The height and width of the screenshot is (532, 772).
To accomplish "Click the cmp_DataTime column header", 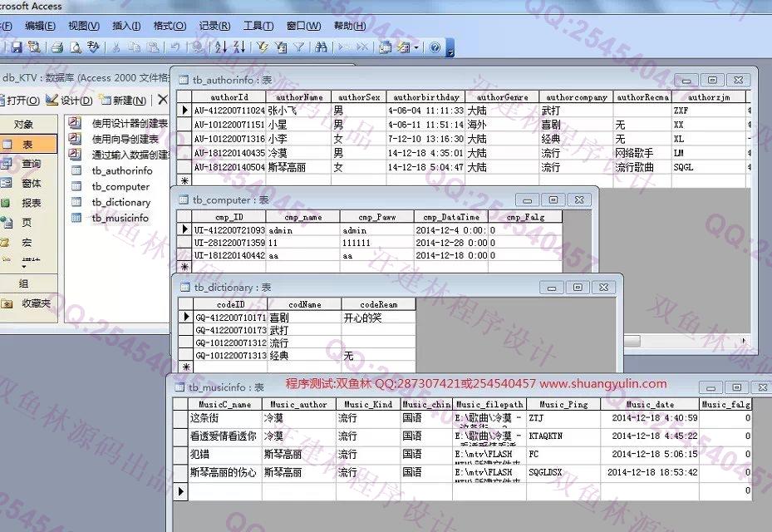I will point(451,217).
